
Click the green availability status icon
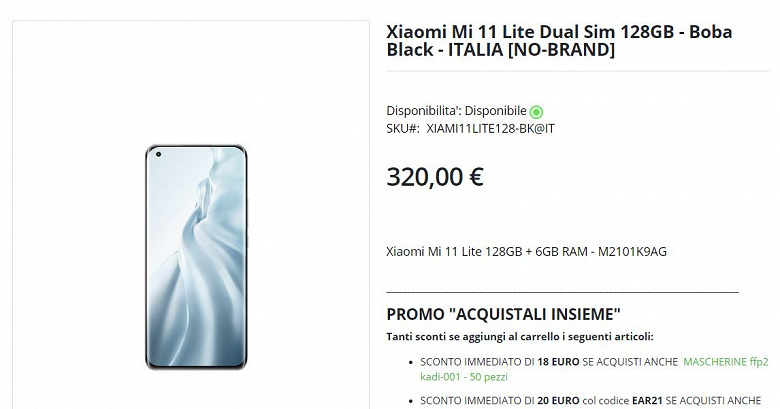tap(536, 111)
